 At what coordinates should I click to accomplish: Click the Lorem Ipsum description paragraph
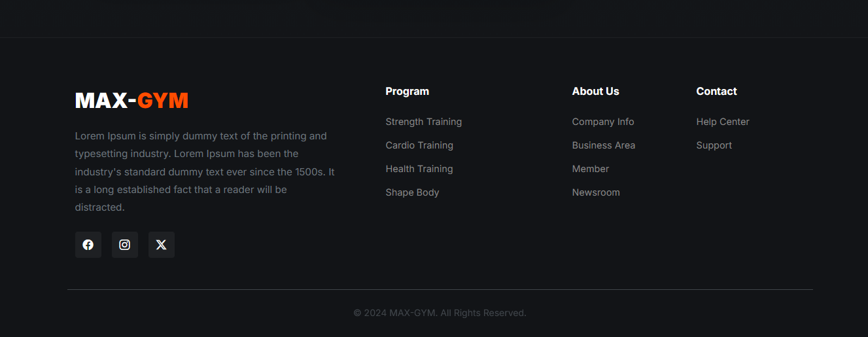tap(205, 171)
